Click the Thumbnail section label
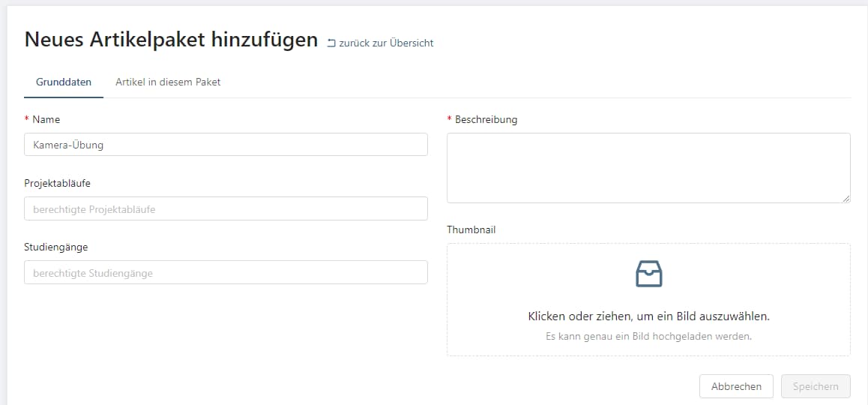The image size is (868, 405). (x=471, y=230)
